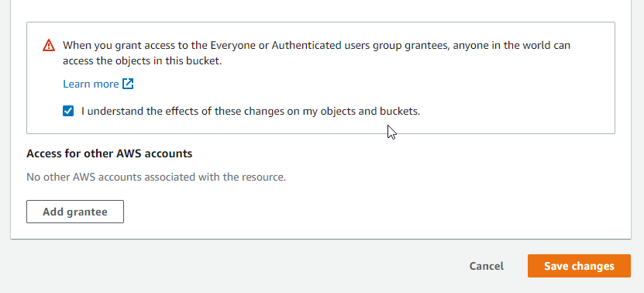Click the No other AWS accounts associated text

pos(156,177)
